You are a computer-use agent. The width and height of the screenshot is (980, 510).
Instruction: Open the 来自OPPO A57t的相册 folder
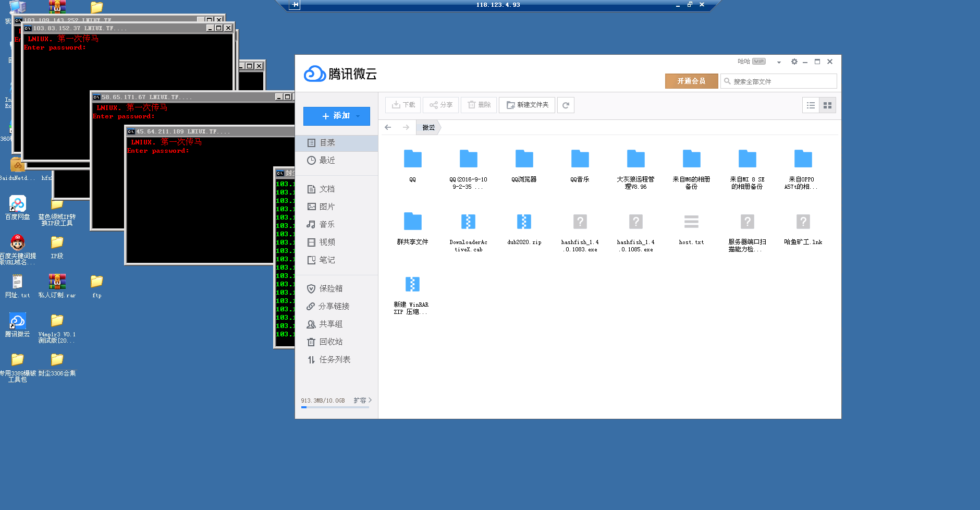point(803,159)
